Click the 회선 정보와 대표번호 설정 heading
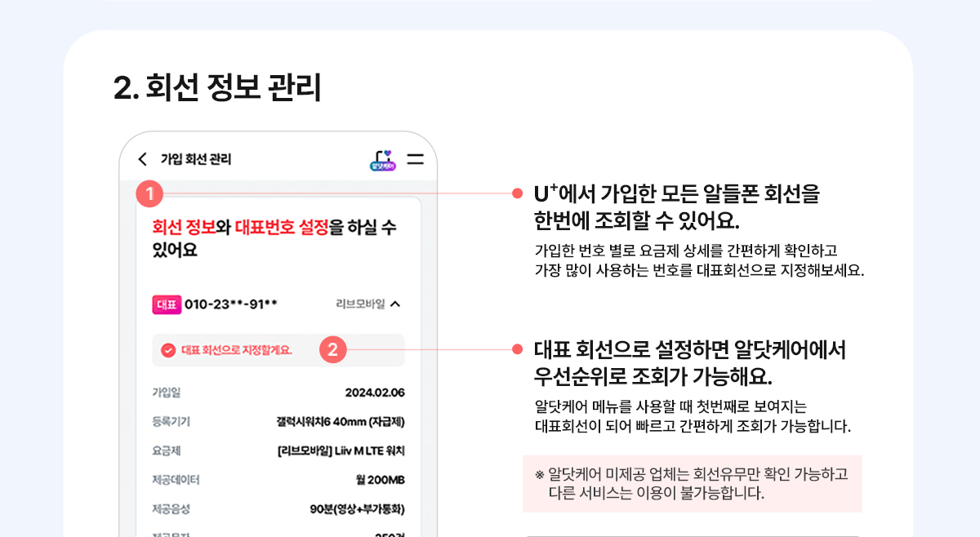Image resolution: width=980 pixels, height=537 pixels. coord(274,237)
